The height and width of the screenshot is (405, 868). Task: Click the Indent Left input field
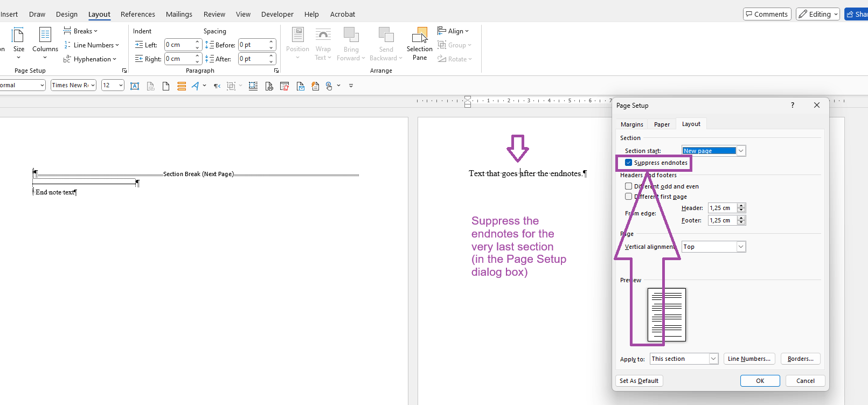(x=179, y=45)
